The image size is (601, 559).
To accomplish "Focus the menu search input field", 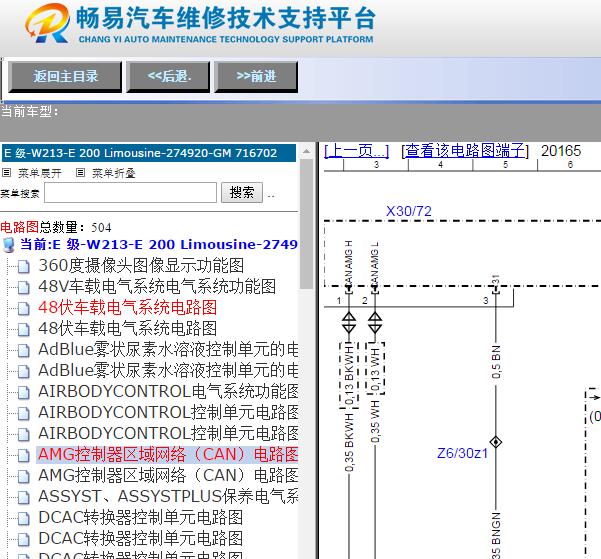I will (x=130, y=192).
